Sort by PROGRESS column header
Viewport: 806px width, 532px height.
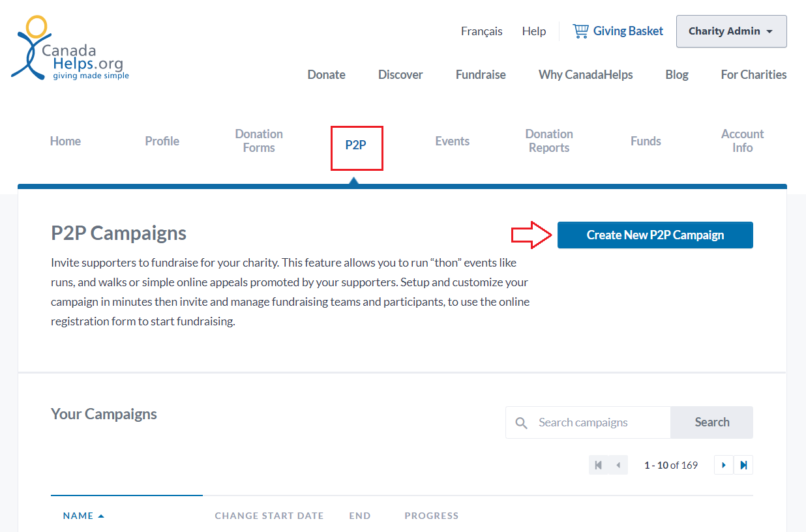[x=432, y=516]
